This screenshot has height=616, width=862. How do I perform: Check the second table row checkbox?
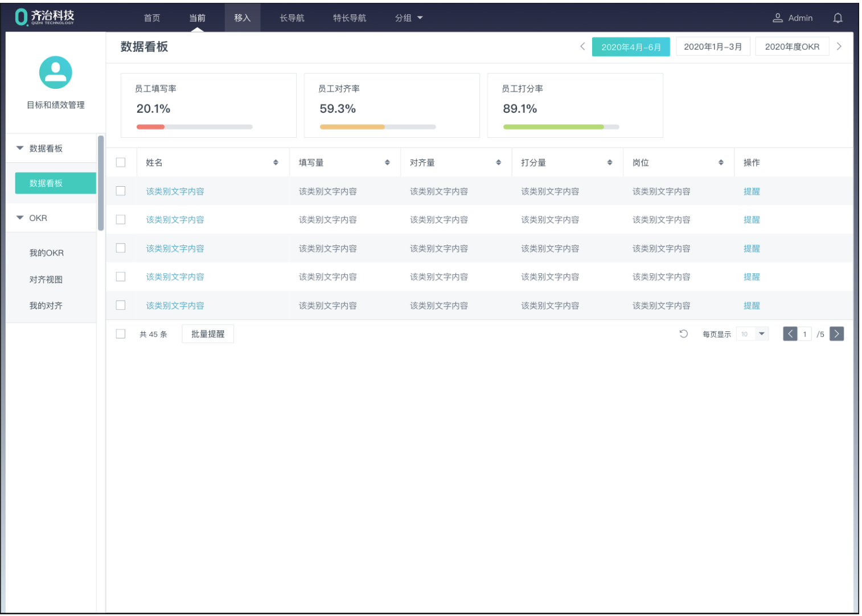pyautogui.click(x=121, y=219)
